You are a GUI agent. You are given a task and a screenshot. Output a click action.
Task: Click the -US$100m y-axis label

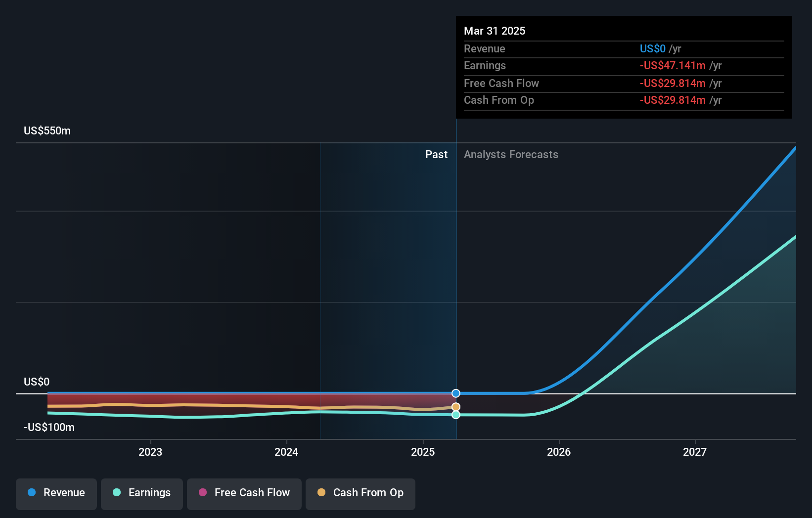49,428
